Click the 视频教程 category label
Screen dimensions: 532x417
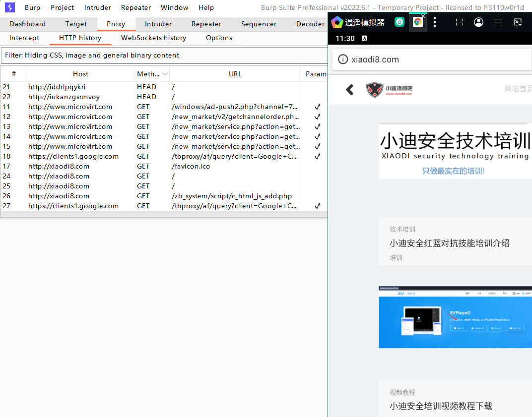click(x=402, y=392)
